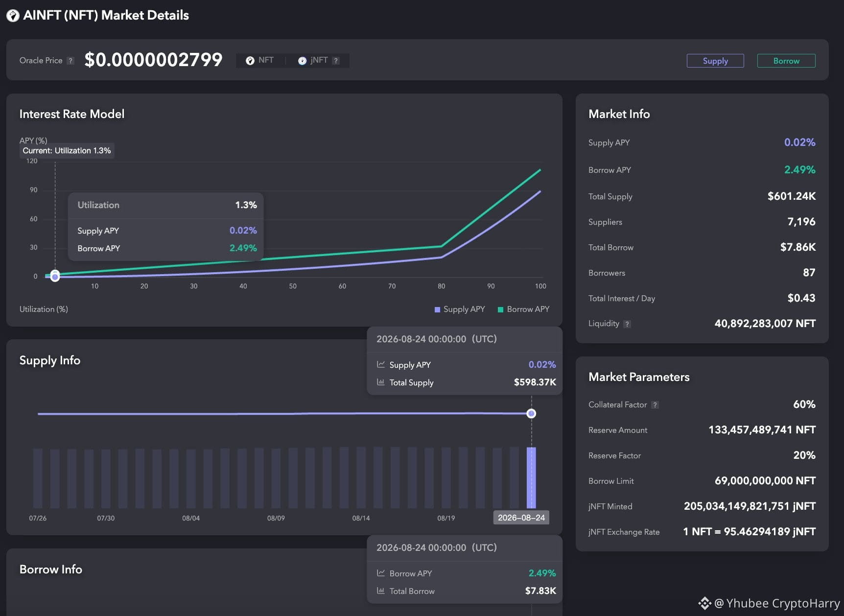Click the jNFT token icon

[302, 60]
